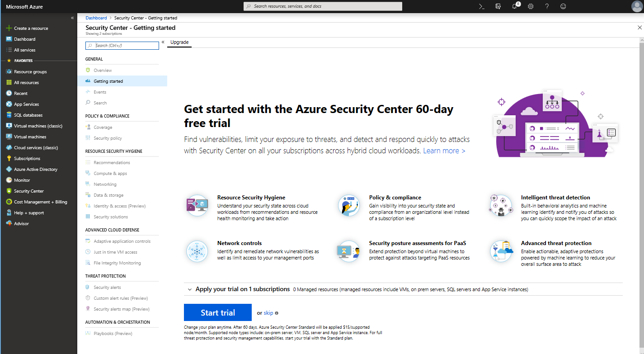Close the Security Center blade
Viewport: 644px width, 354px height.
639,28
